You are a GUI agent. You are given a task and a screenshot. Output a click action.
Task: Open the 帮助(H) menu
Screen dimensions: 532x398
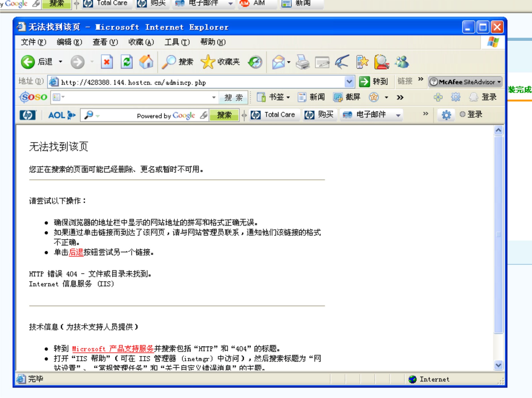(213, 42)
